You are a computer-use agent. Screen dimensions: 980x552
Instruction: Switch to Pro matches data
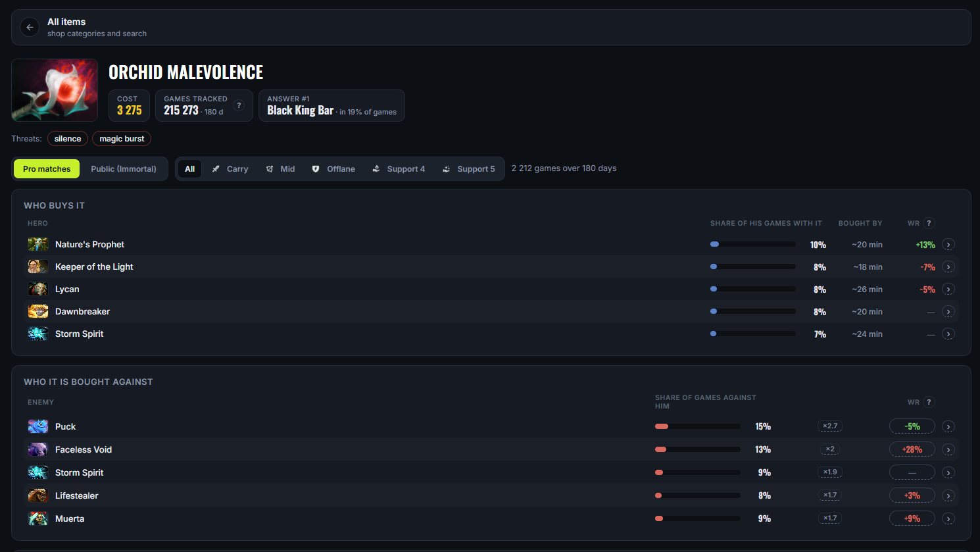(x=47, y=169)
